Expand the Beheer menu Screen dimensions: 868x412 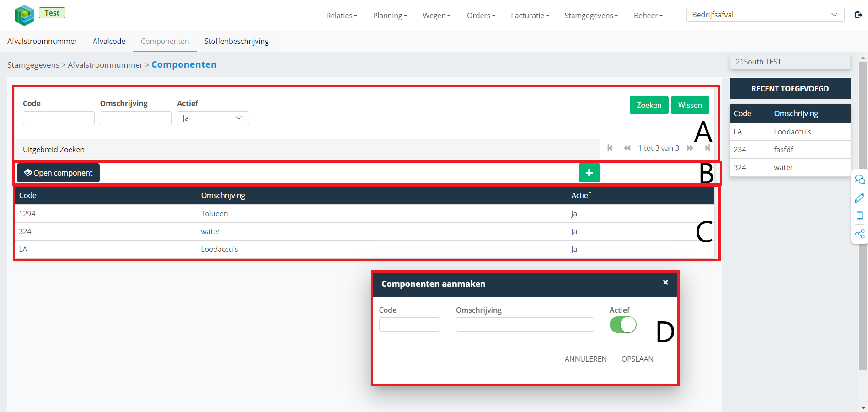tap(648, 16)
